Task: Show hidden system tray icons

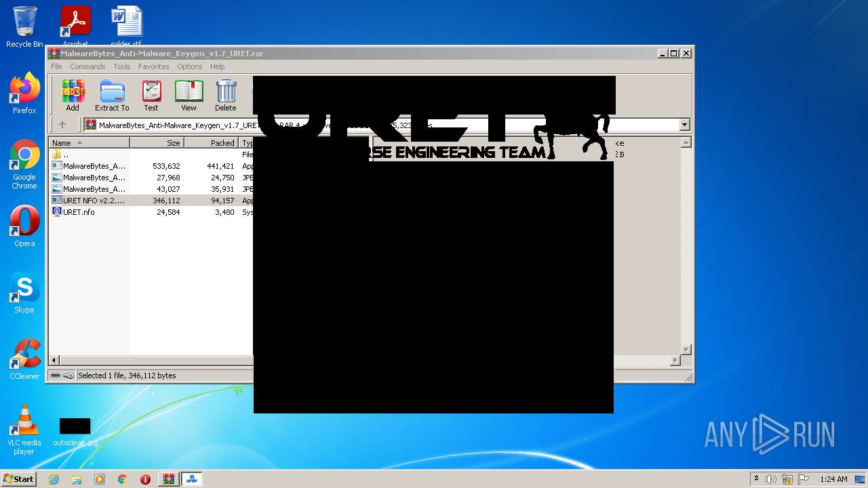Action: click(x=756, y=479)
